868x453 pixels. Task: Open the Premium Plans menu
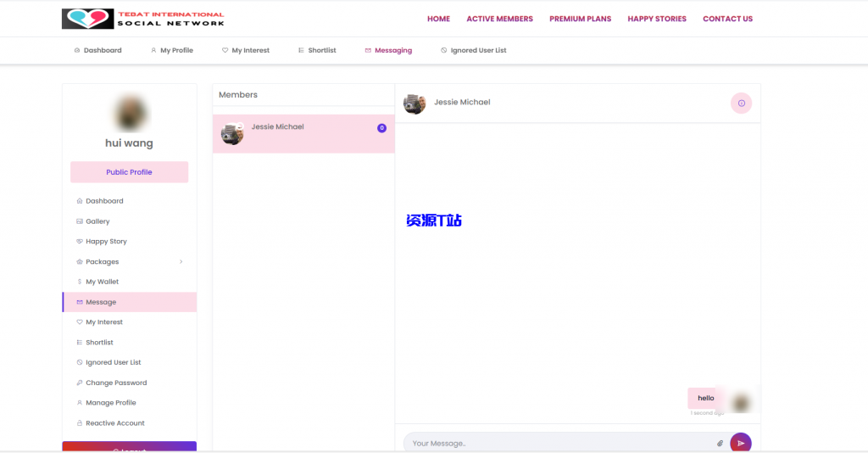pos(580,19)
